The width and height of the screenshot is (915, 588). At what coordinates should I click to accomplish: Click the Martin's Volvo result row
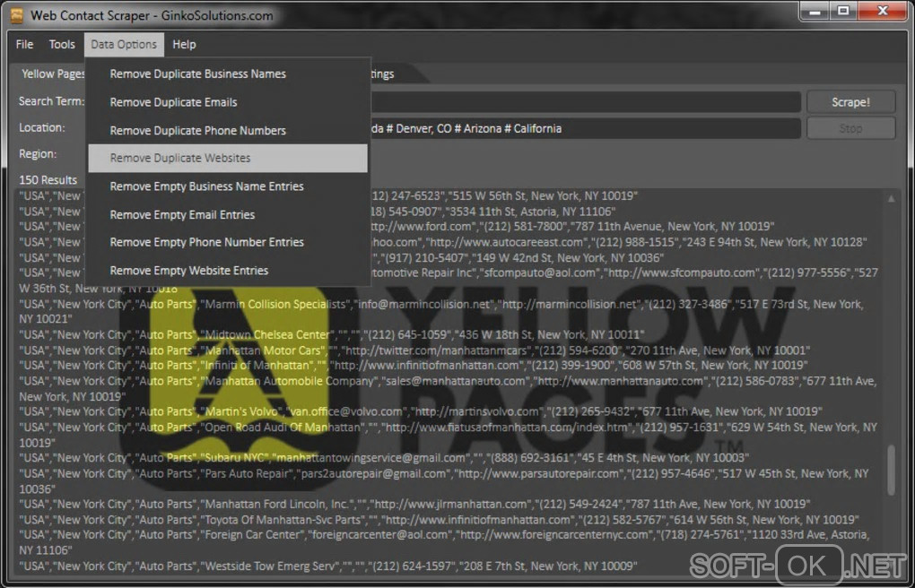pos(421,411)
